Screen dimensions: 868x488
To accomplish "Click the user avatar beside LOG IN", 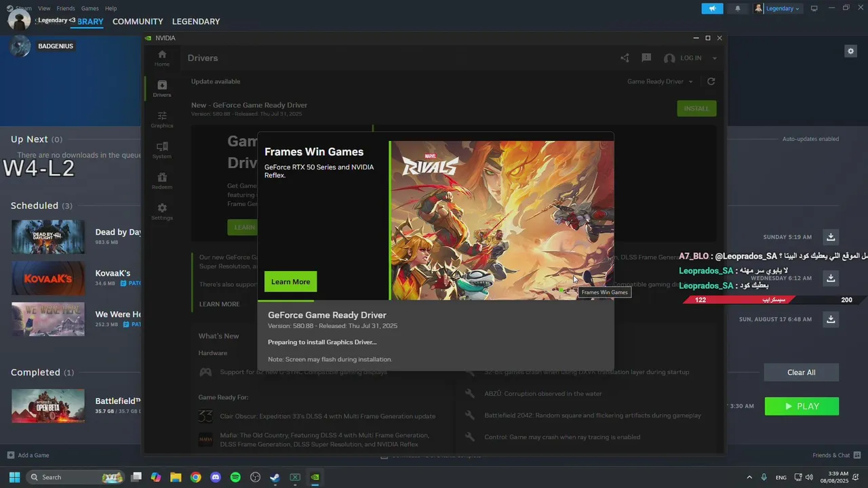I will point(669,58).
